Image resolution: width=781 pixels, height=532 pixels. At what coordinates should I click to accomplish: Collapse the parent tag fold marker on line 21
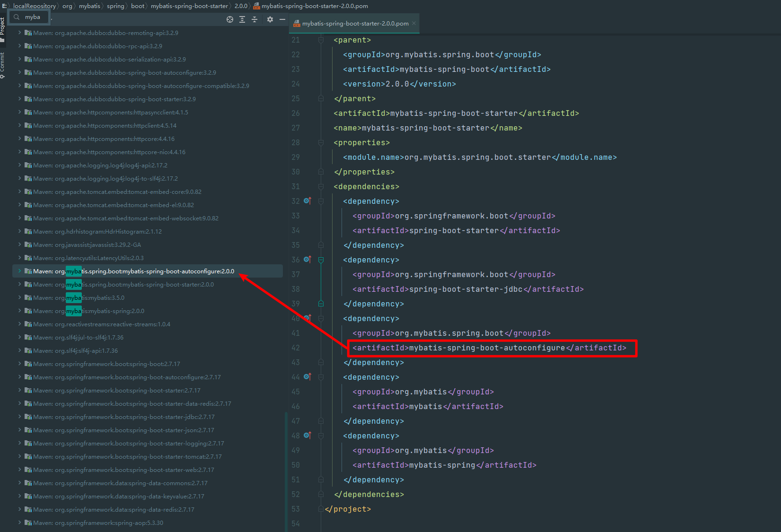[321, 40]
